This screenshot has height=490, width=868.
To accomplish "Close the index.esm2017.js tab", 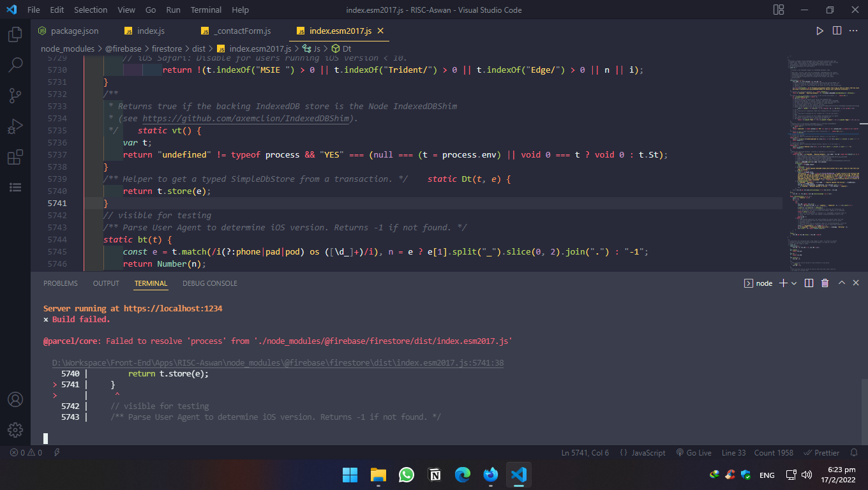I will pyautogui.click(x=380, y=31).
